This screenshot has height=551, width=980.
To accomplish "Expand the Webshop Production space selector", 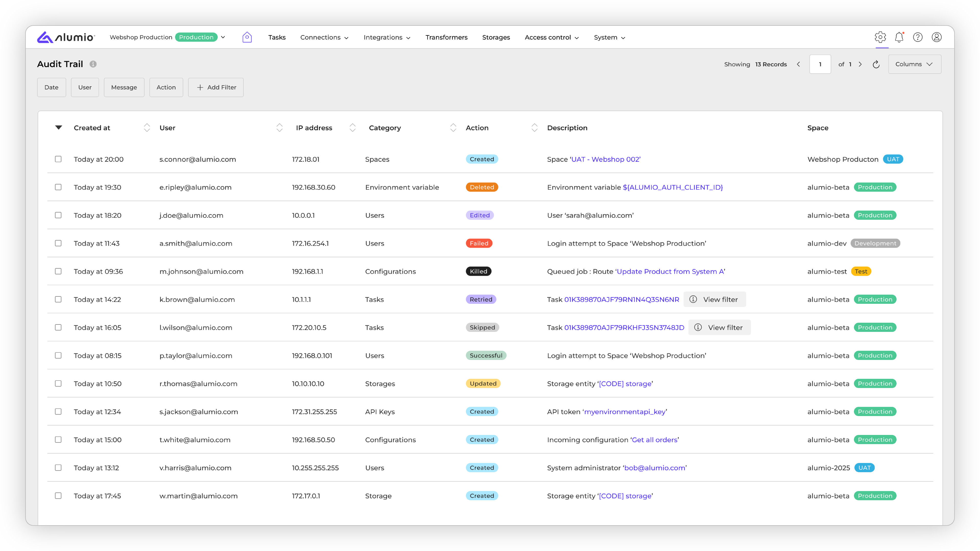I will pyautogui.click(x=223, y=37).
